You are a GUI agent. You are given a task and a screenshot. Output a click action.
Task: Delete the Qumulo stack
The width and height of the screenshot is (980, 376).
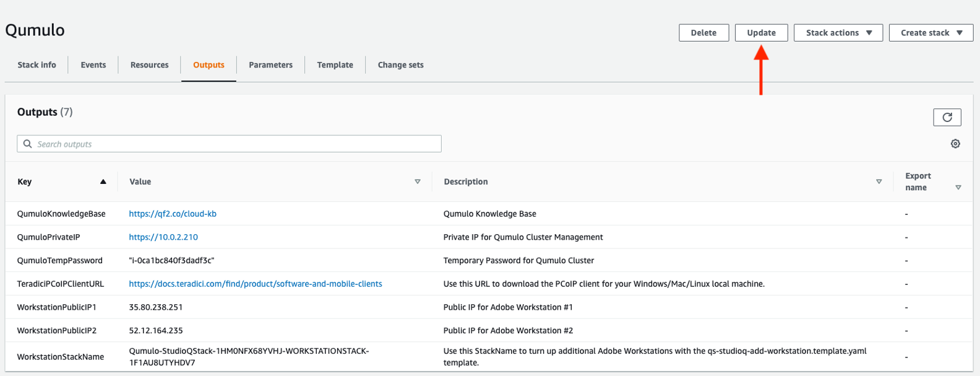point(703,33)
